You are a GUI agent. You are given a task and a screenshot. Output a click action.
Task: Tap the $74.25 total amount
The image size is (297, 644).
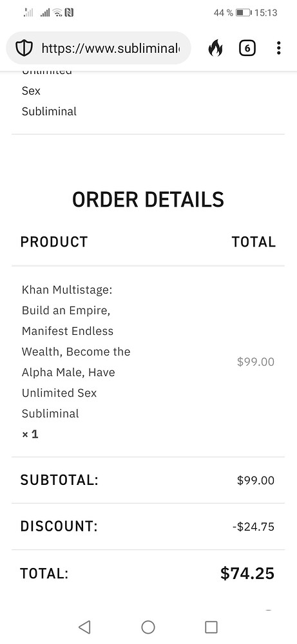(247, 573)
